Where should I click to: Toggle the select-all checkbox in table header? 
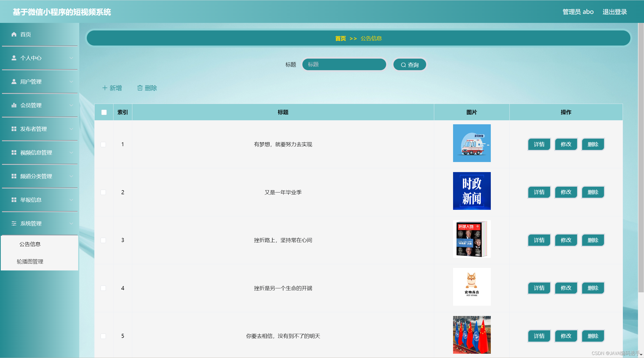tap(104, 112)
